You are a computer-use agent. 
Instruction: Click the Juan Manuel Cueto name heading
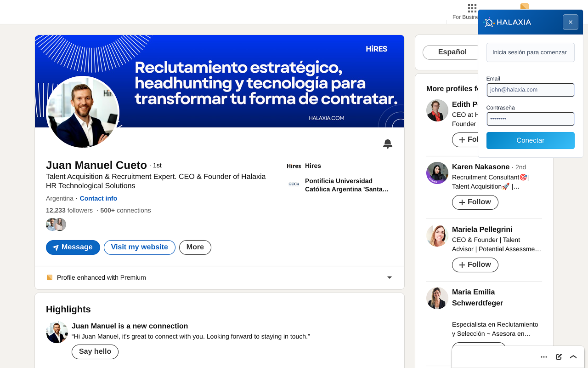tap(96, 165)
